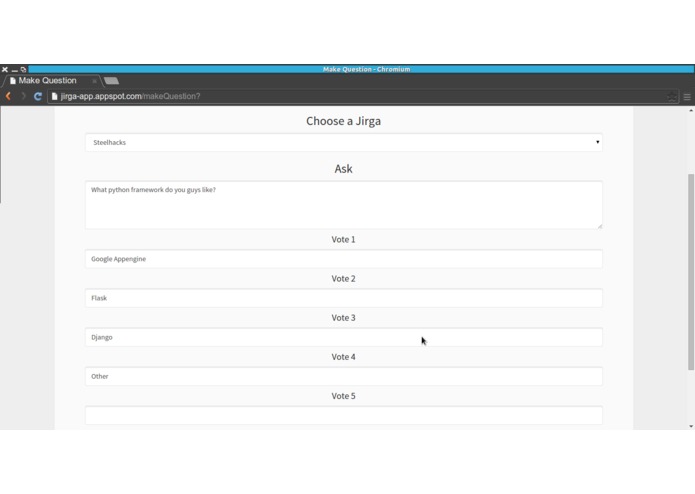Click the Vote 2 field containing Flask
Viewport: 695px width, 494px height.
click(344, 298)
